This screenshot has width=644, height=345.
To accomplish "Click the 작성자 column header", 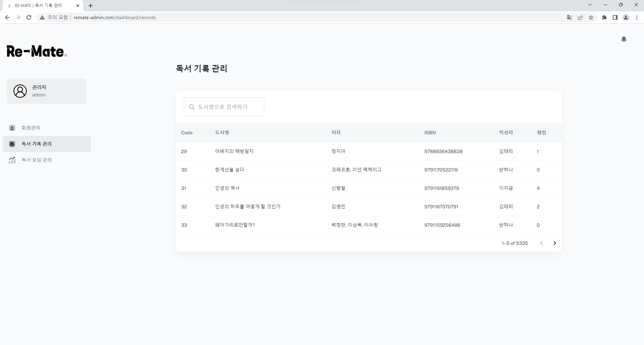I will (x=506, y=133).
